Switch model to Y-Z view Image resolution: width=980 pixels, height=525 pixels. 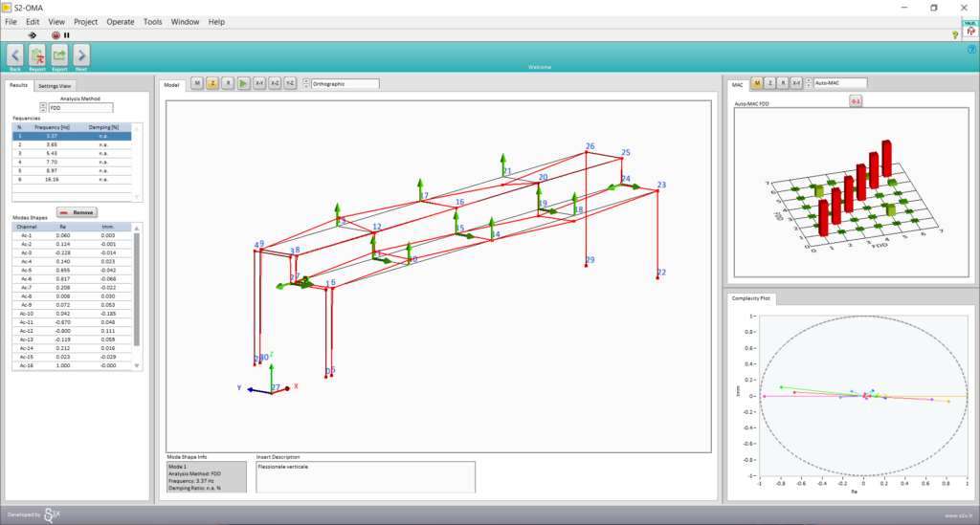click(x=290, y=83)
